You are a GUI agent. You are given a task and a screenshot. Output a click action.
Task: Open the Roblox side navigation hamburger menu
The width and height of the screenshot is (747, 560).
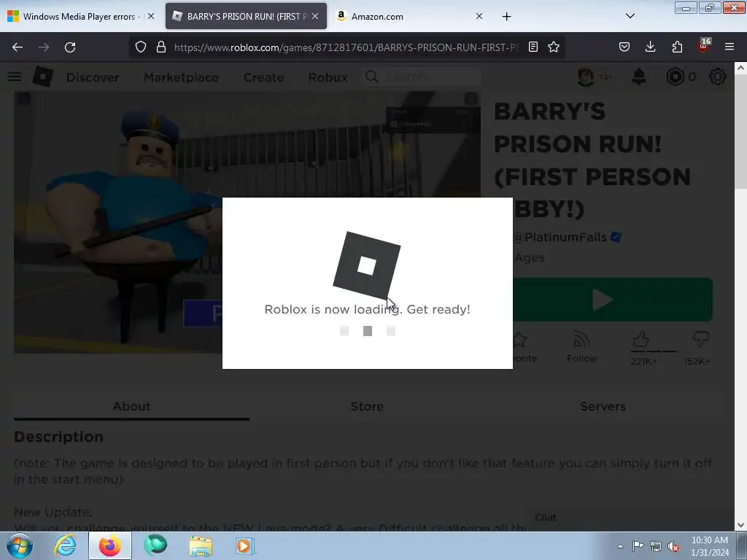pyautogui.click(x=15, y=77)
